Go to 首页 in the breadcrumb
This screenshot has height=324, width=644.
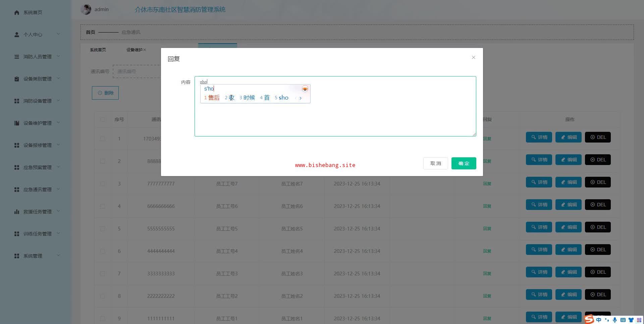(91, 32)
